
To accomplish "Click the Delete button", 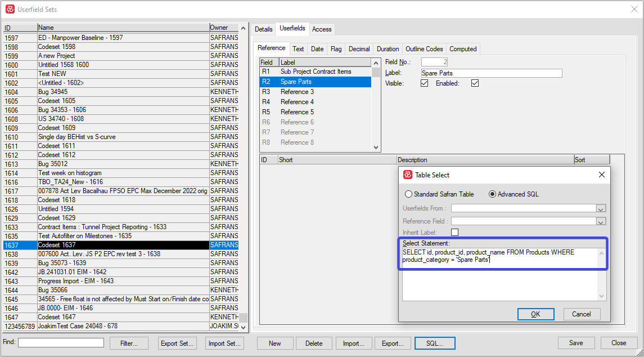I will [x=314, y=343].
